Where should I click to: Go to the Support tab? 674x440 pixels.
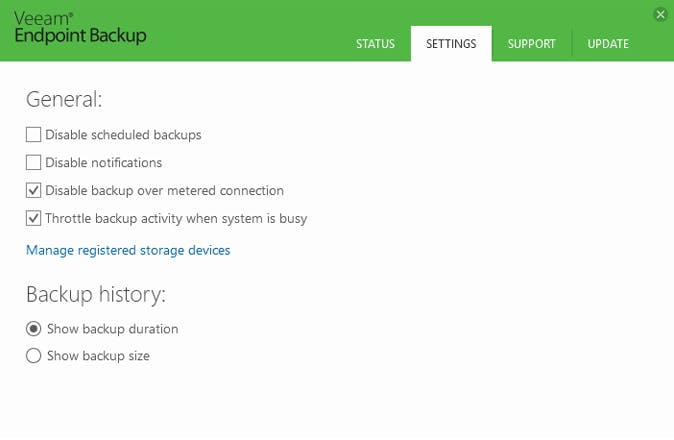click(531, 44)
